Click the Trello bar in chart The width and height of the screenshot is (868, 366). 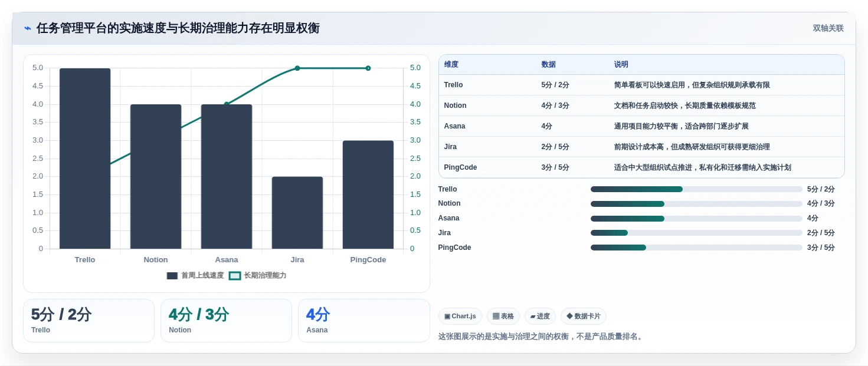[x=85, y=159]
